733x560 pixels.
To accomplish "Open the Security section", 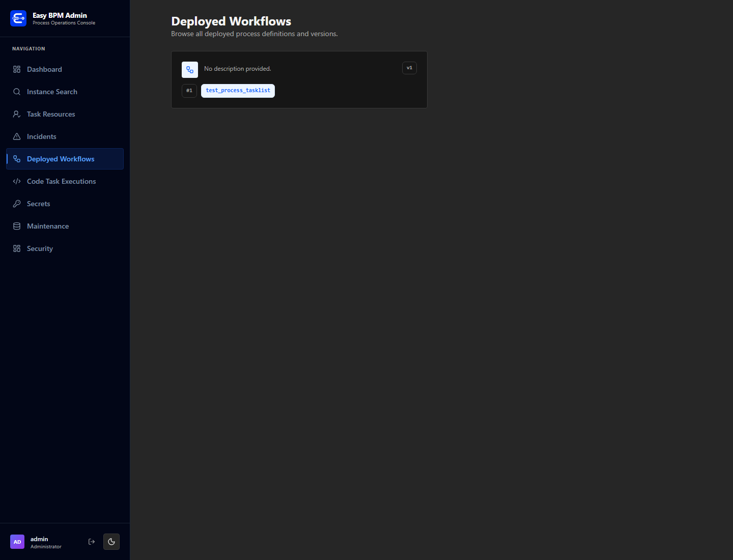I will coord(65,248).
